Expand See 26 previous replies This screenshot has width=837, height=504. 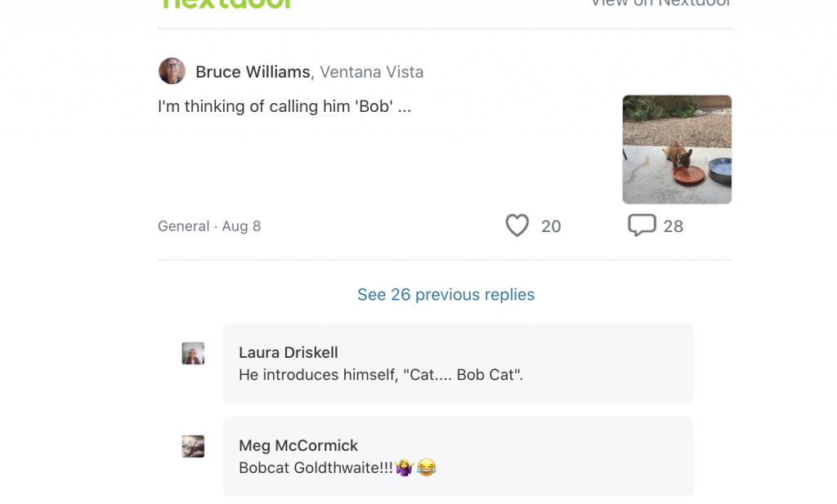pos(445,295)
